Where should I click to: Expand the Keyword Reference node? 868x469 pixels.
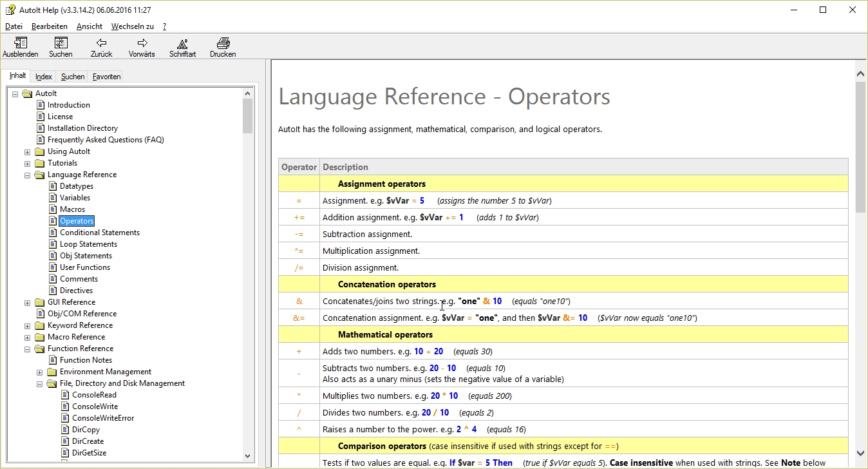coord(27,326)
